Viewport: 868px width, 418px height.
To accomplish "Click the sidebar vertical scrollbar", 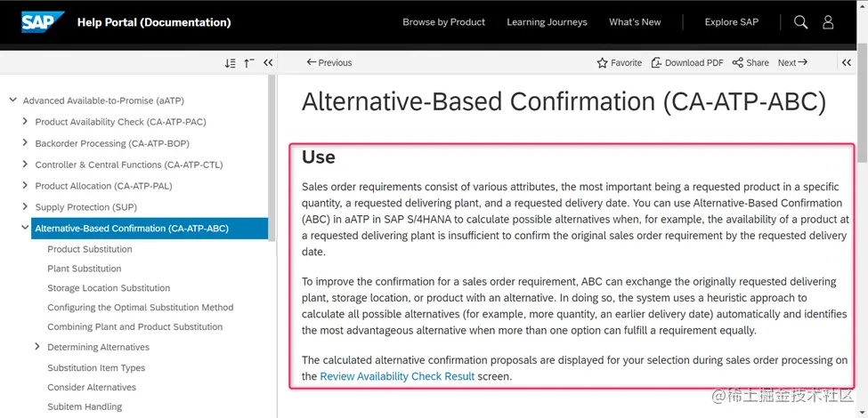I will tap(272, 157).
